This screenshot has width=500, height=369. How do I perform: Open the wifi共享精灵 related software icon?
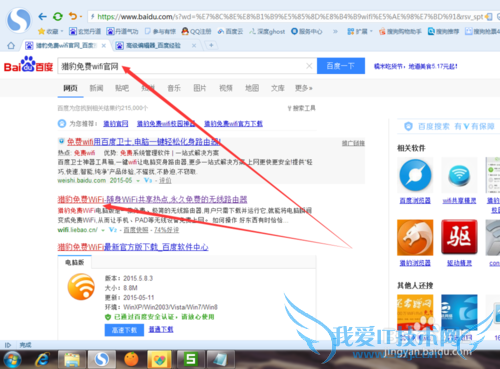[459, 175]
